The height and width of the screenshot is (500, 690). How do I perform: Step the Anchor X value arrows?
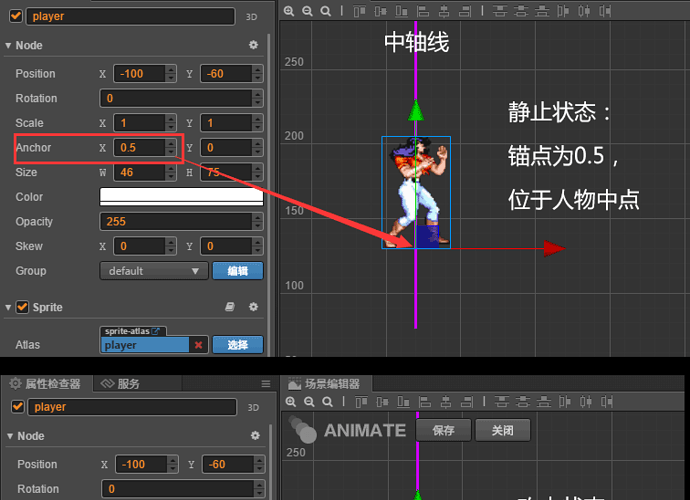click(x=171, y=147)
